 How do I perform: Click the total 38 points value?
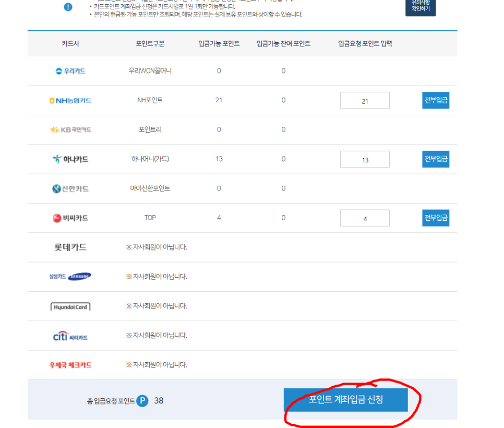(x=159, y=401)
